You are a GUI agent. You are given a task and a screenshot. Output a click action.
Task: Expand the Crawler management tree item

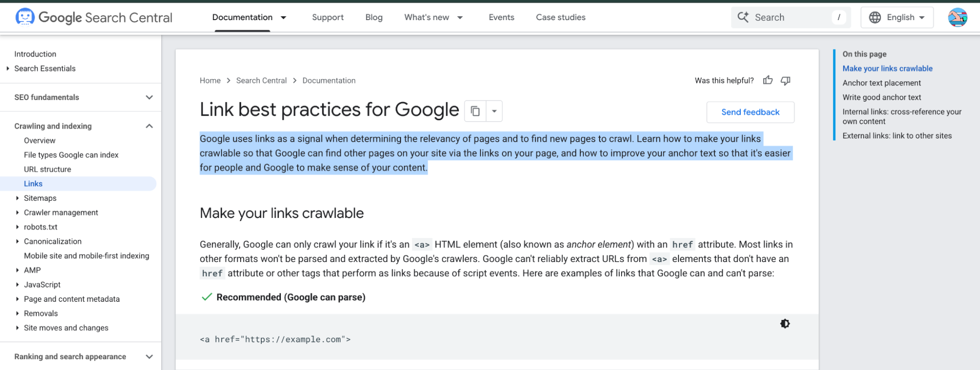[18, 212]
